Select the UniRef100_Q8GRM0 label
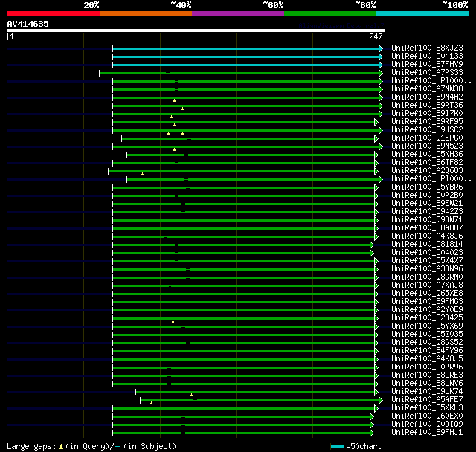Viewport: 476px width, 452px height. coord(427,277)
